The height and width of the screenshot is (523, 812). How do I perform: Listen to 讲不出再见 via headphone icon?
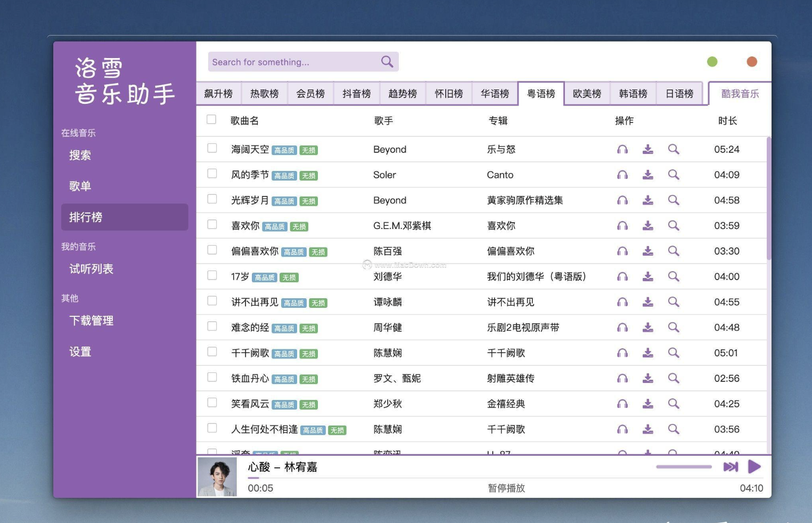(x=622, y=302)
